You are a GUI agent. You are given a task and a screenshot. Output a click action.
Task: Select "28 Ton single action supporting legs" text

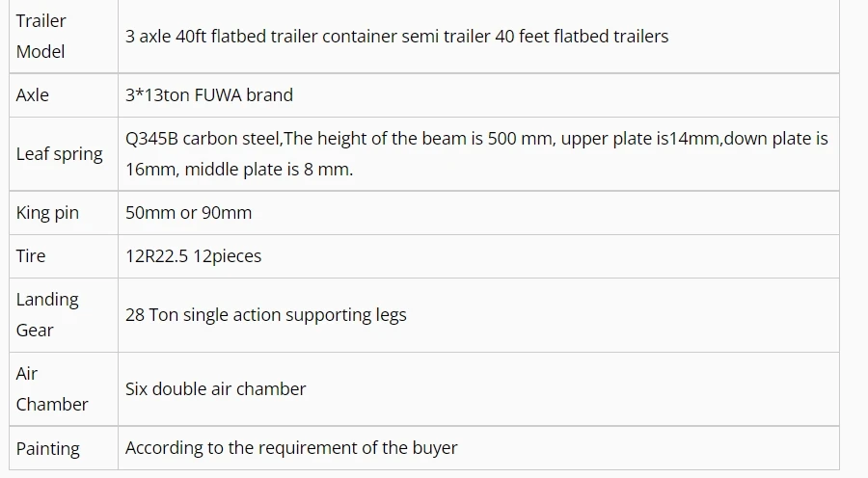tap(266, 315)
